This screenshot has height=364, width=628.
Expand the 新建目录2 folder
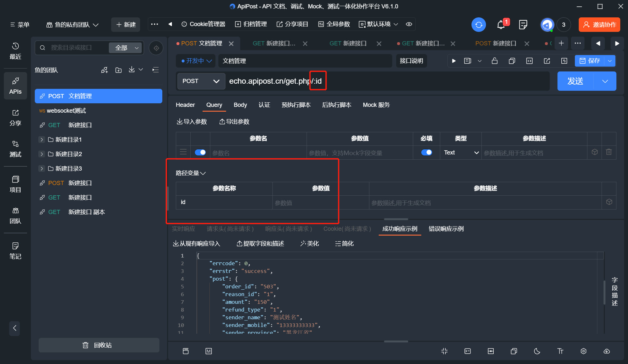pos(42,154)
